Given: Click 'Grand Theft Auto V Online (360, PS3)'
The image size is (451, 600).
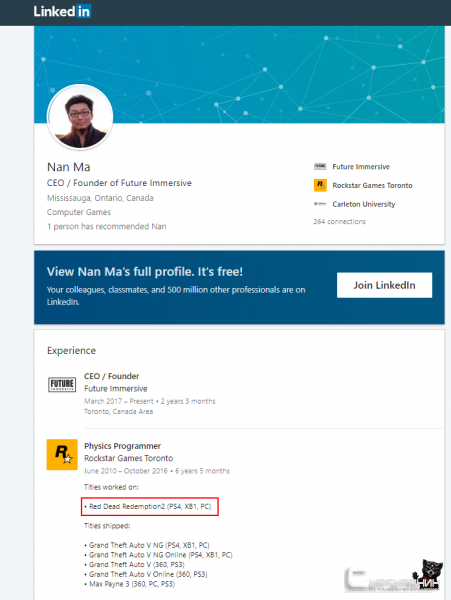Looking at the screenshot, I should coord(146,574).
